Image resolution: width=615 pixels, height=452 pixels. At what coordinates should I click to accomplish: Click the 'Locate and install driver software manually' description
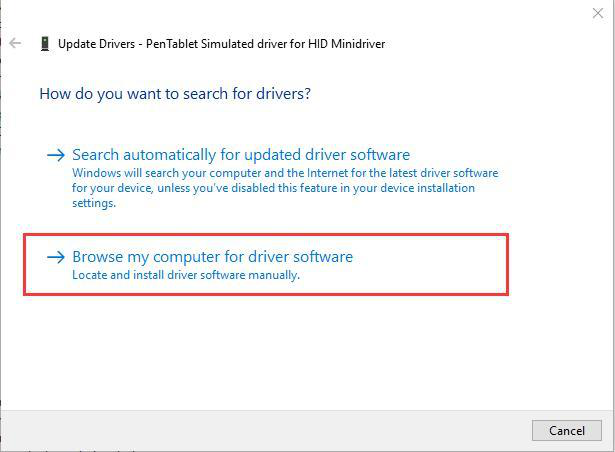tap(186, 275)
